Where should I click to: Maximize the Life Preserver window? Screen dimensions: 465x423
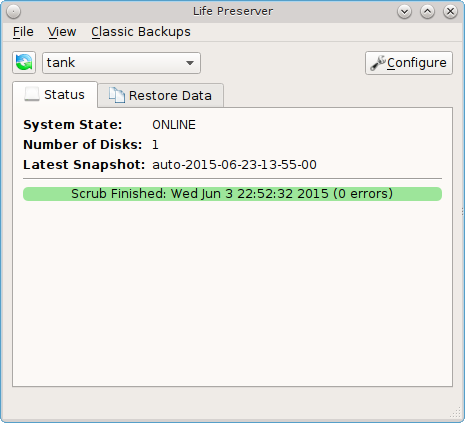pos(427,12)
